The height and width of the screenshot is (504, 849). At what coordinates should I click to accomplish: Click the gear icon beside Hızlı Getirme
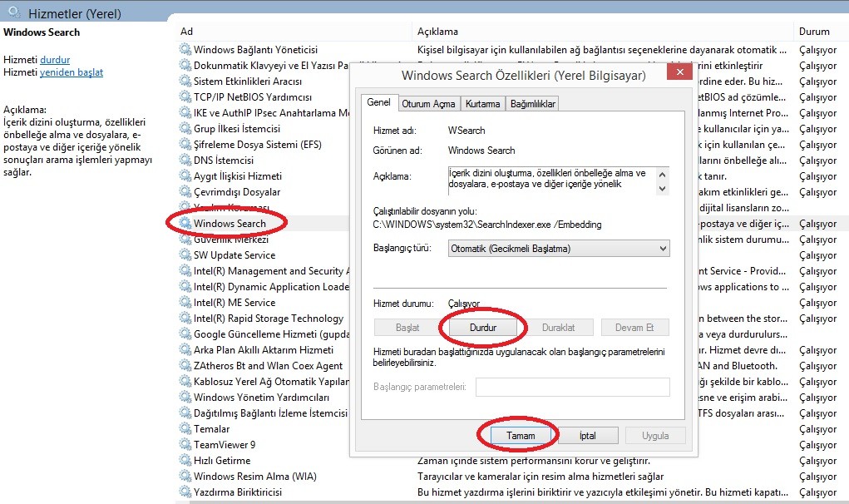pos(185,460)
